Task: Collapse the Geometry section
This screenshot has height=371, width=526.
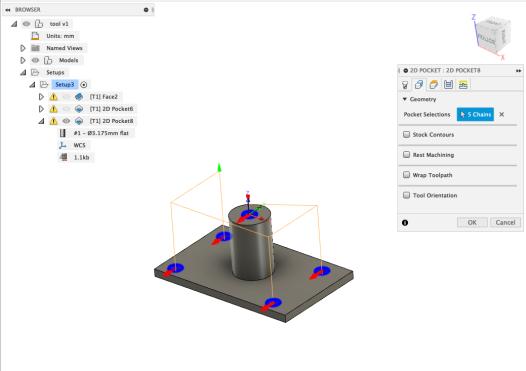Action: coord(405,99)
